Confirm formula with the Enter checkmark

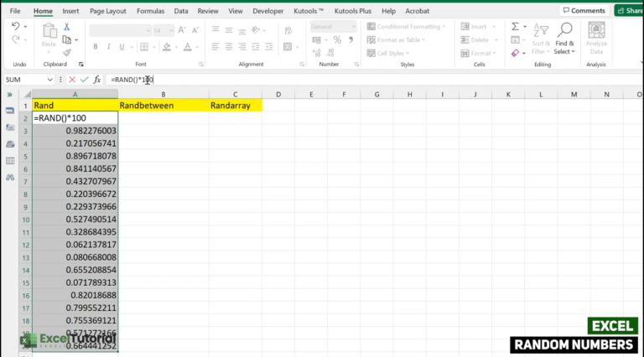click(84, 80)
